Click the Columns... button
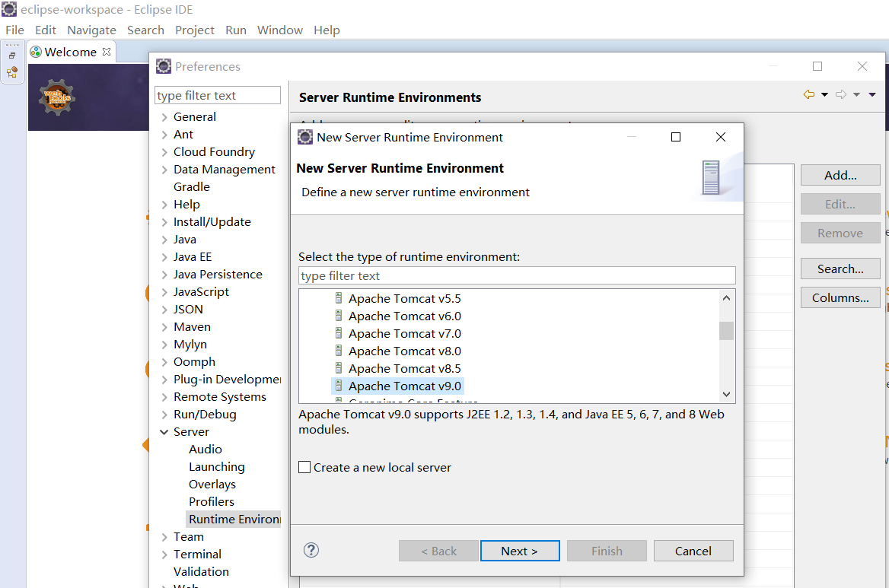 [840, 297]
